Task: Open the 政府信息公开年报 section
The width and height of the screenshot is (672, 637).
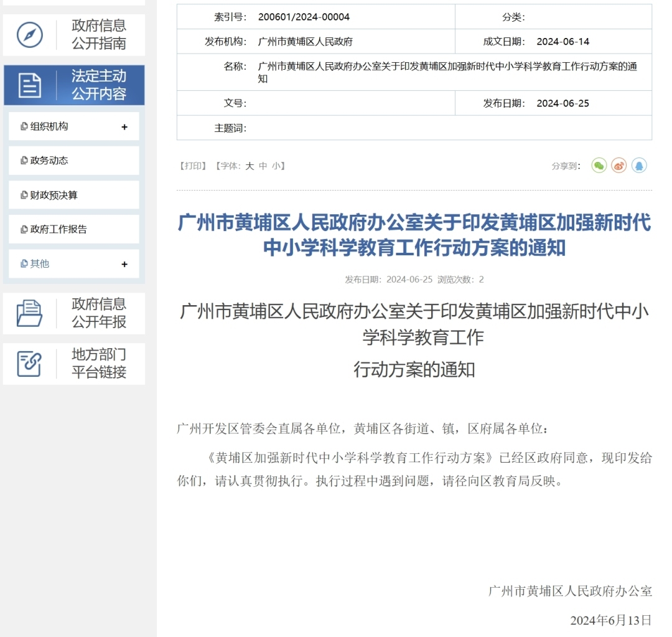Action: [x=99, y=313]
